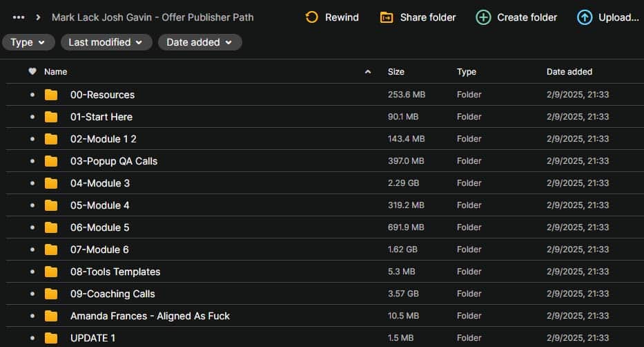The height and width of the screenshot is (347, 644).
Task: Click the Share folder icon
Action: [x=387, y=17]
